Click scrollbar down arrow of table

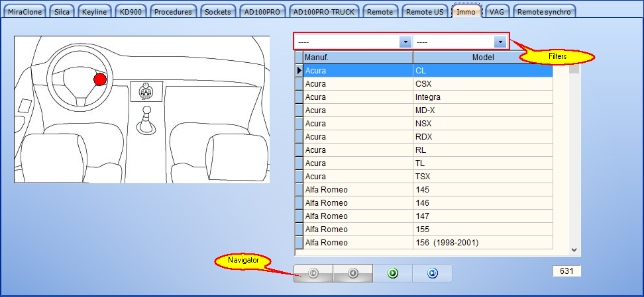pyautogui.click(x=574, y=249)
